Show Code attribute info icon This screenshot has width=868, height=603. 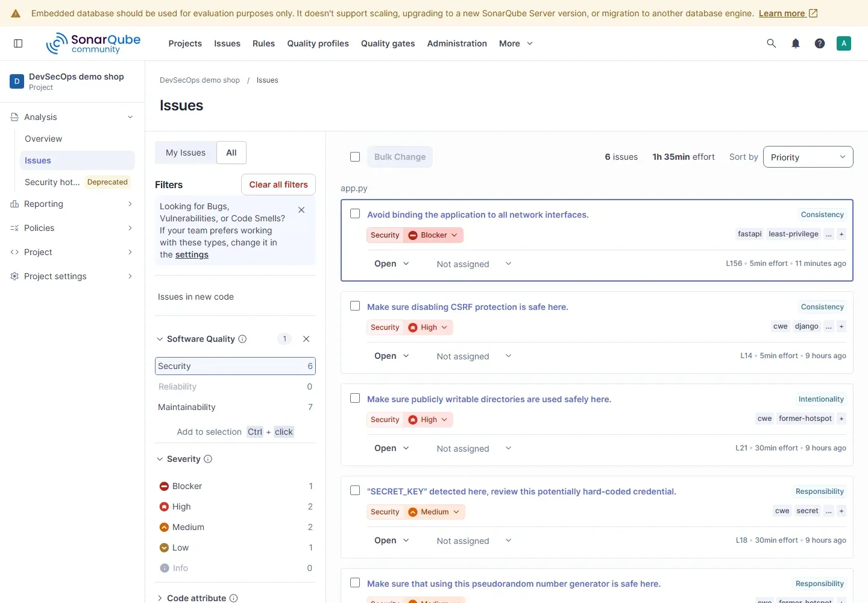click(234, 598)
